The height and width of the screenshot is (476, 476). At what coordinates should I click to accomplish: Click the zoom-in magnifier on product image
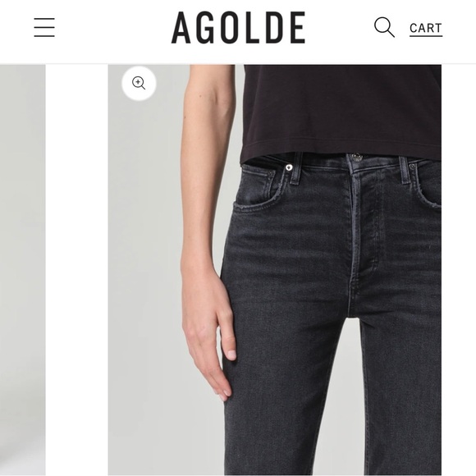139,83
